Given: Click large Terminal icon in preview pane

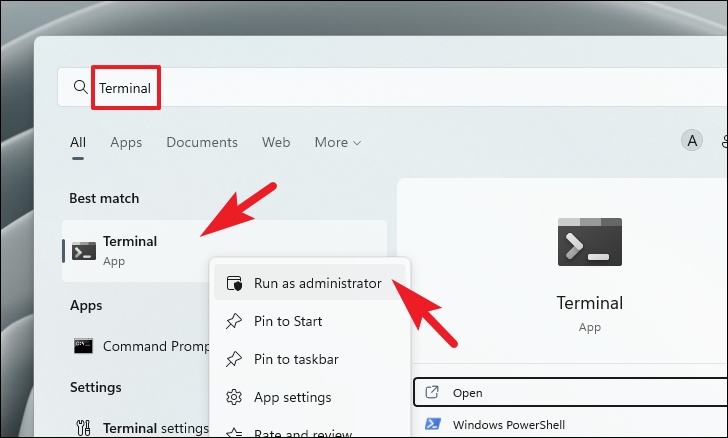Looking at the screenshot, I should coord(590,242).
